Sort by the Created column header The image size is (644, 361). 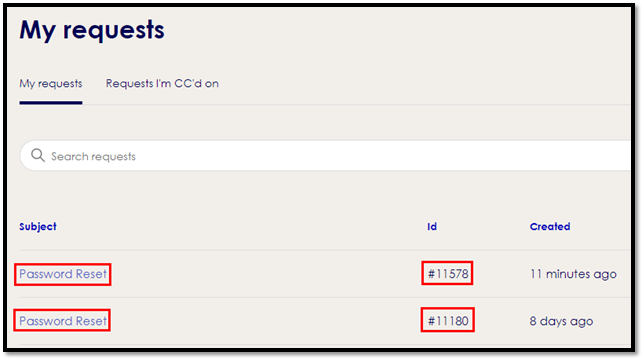point(550,227)
